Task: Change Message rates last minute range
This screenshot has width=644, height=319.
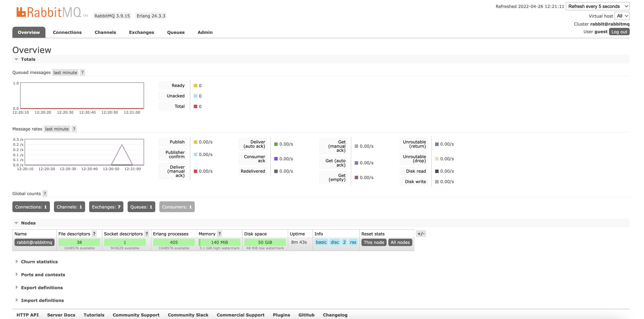Action: [57, 129]
